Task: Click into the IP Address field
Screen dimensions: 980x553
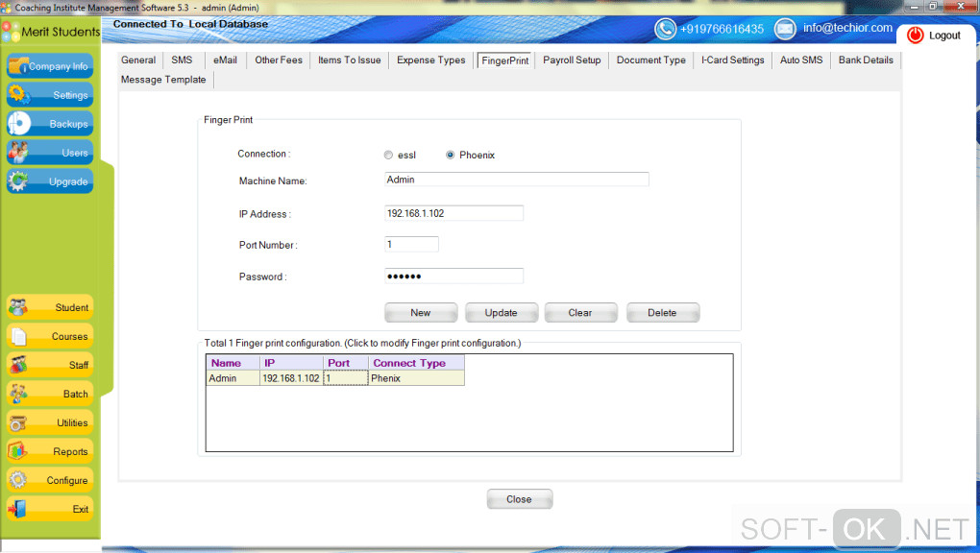Action: [453, 213]
